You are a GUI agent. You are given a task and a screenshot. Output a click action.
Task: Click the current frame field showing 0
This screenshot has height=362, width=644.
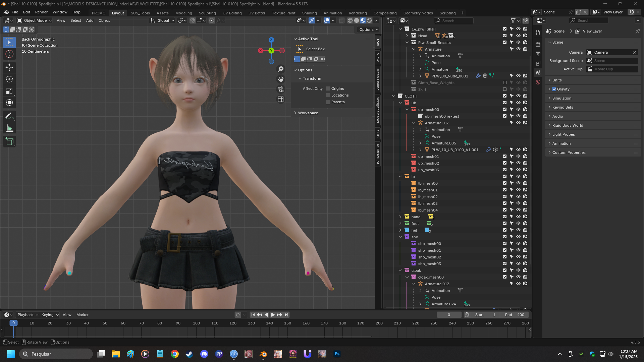point(449,315)
